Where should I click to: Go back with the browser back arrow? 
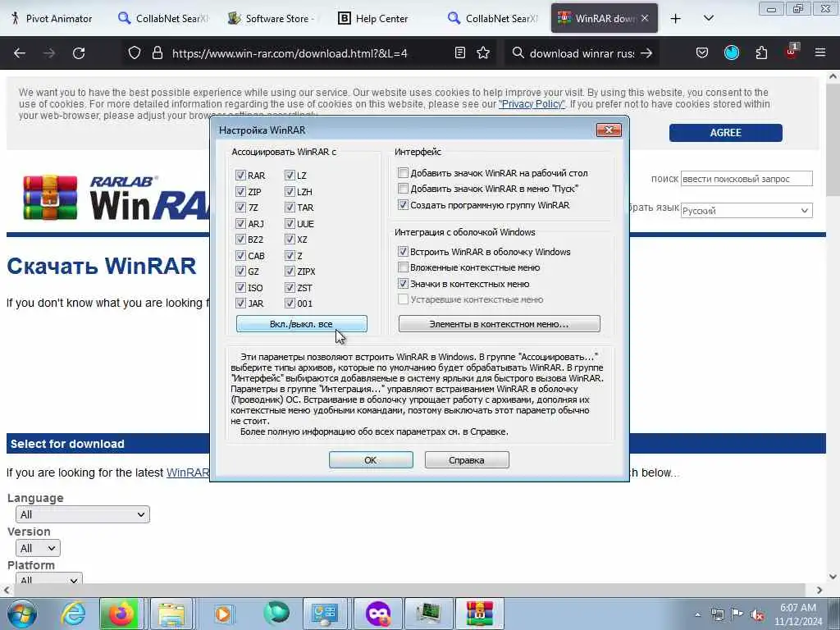point(20,53)
